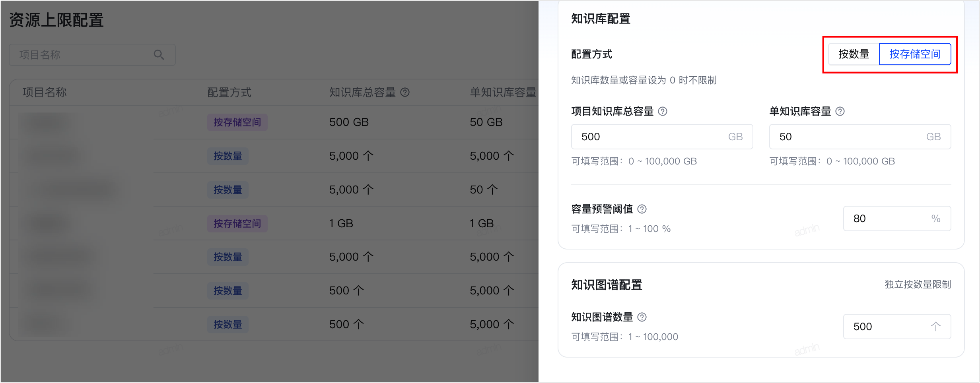Click the hint 知识库数量或容量设为 0 时不限制
Image resolution: width=980 pixels, height=383 pixels.
point(644,80)
